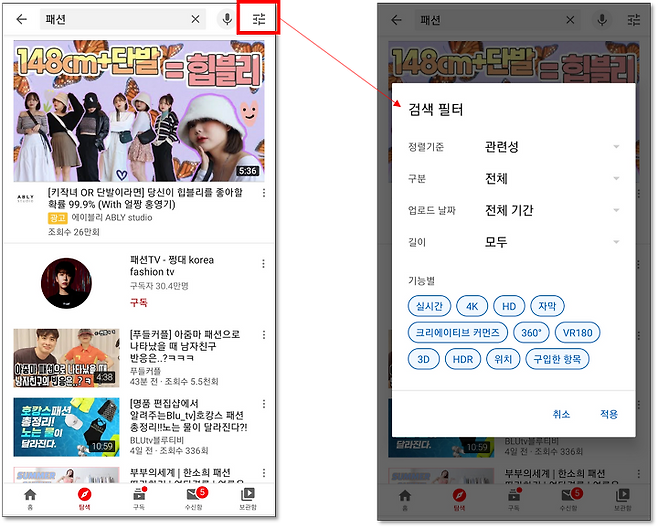
Task: Open more options for the 패션TV channel result
Action: tap(264, 264)
